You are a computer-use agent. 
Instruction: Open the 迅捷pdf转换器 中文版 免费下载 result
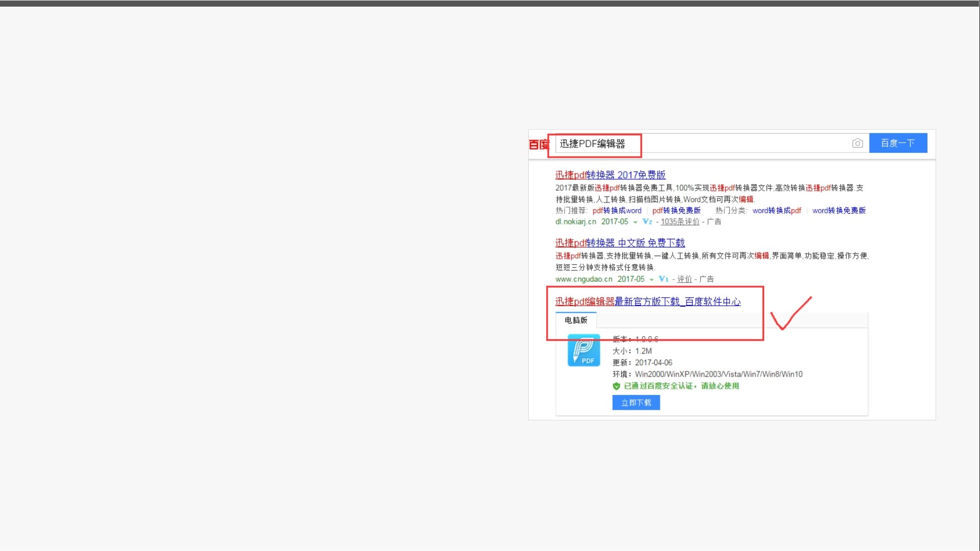620,243
